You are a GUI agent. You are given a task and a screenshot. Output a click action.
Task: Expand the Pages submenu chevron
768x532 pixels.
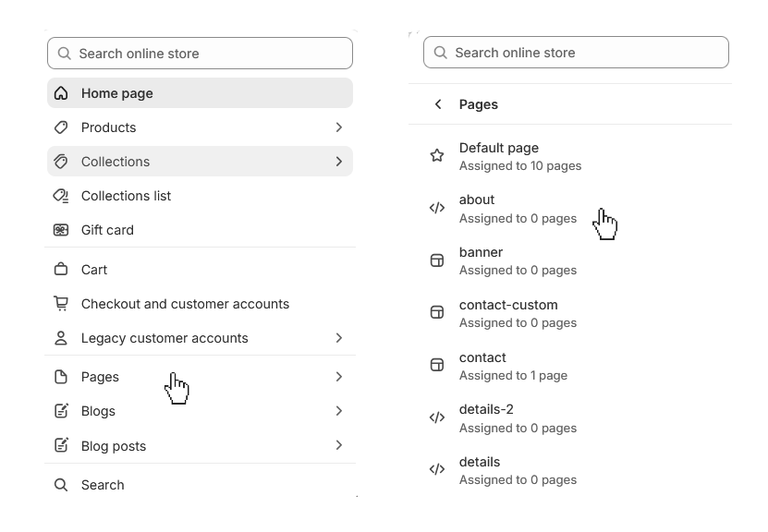click(339, 376)
